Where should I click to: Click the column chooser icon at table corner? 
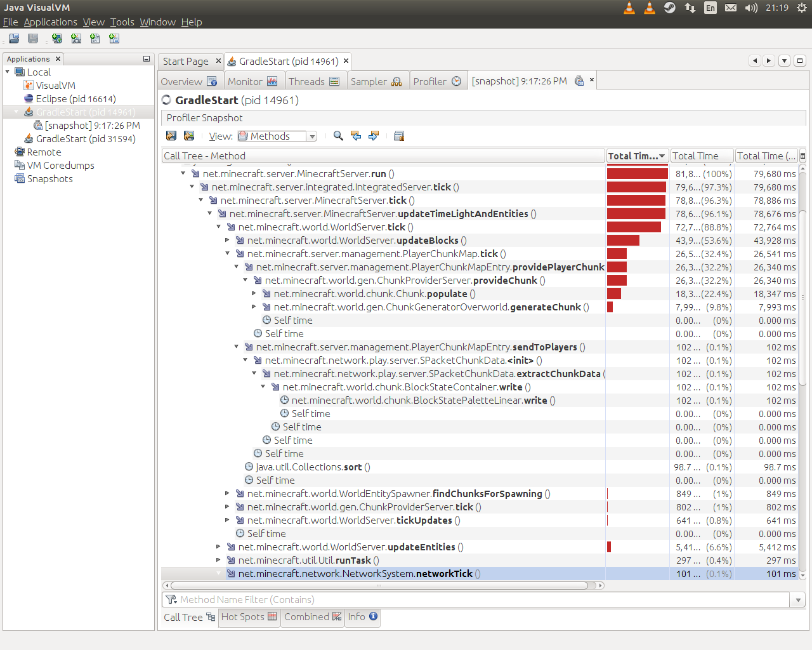point(802,156)
